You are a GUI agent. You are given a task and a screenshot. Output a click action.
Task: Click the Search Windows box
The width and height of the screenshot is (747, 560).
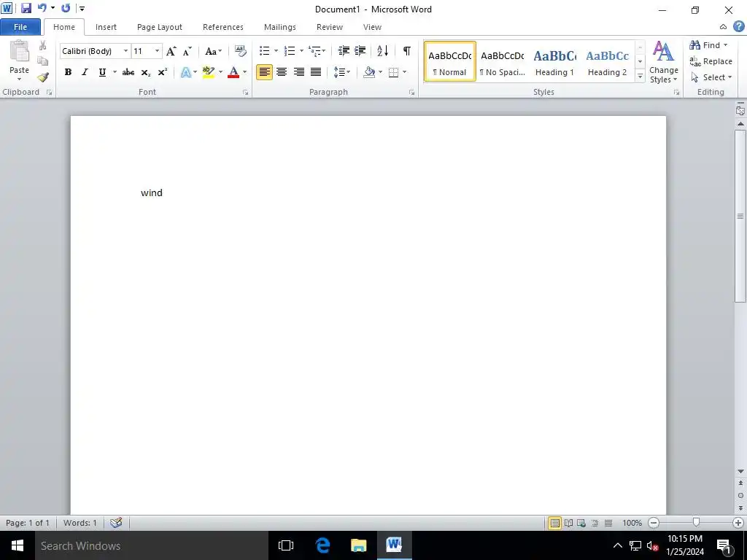(152, 545)
